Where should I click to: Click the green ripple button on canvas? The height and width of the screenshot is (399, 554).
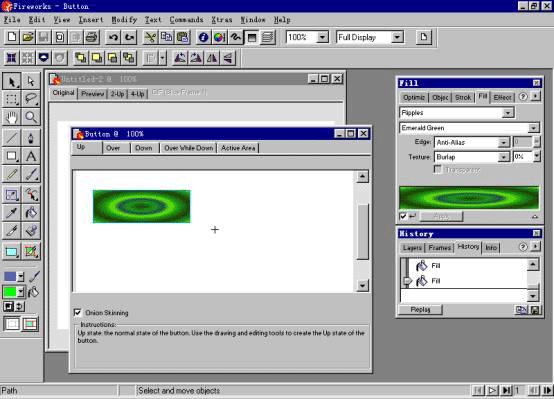pos(141,206)
